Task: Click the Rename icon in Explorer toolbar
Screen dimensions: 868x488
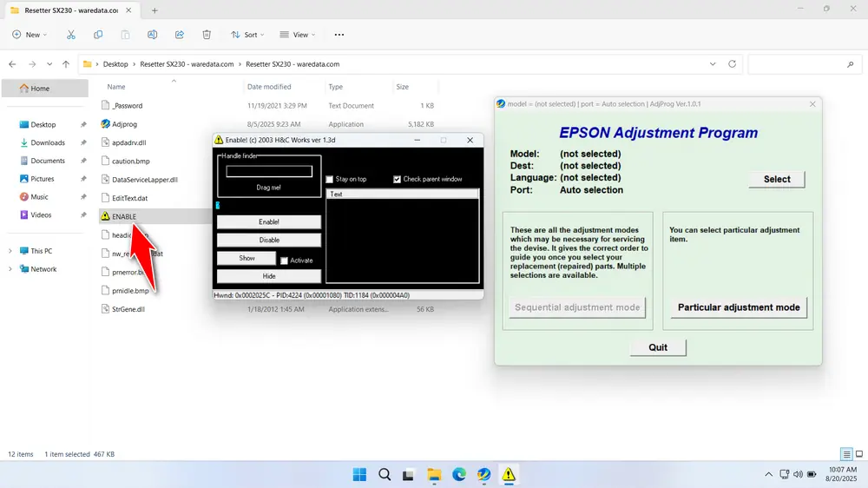Action: (x=152, y=35)
